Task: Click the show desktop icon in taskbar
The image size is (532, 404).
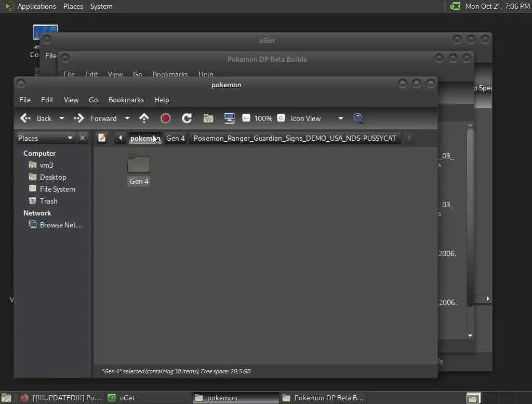Action: click(6, 398)
